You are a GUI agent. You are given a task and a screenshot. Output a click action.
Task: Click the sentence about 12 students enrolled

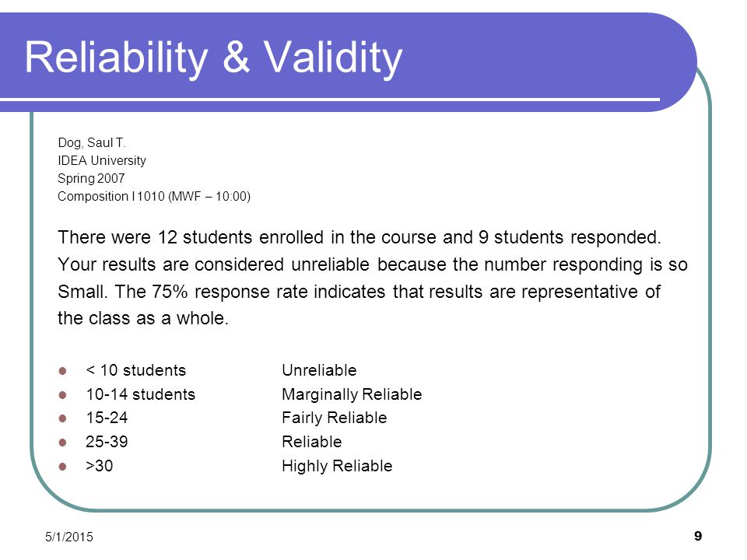[359, 237]
